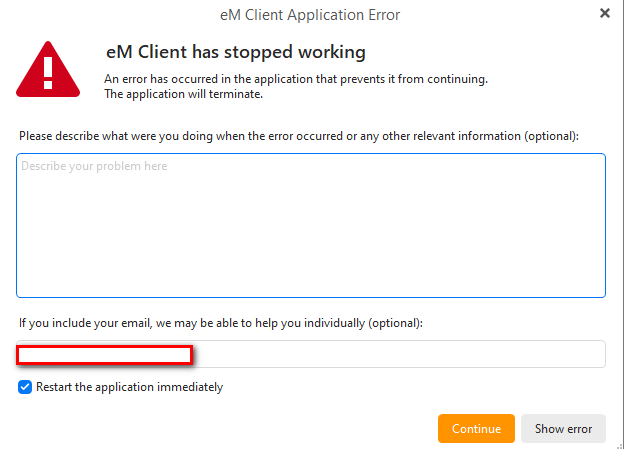The width and height of the screenshot is (624, 449).
Task: Click the empty right side of the email field
Action: pos(399,354)
